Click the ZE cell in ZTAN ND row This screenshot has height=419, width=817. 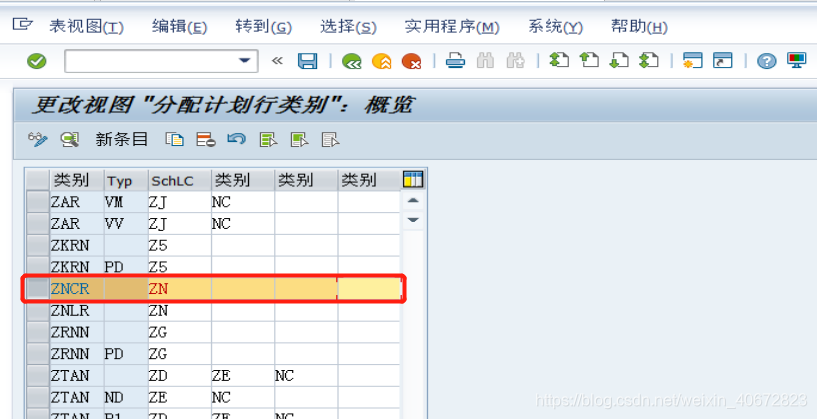point(180,397)
